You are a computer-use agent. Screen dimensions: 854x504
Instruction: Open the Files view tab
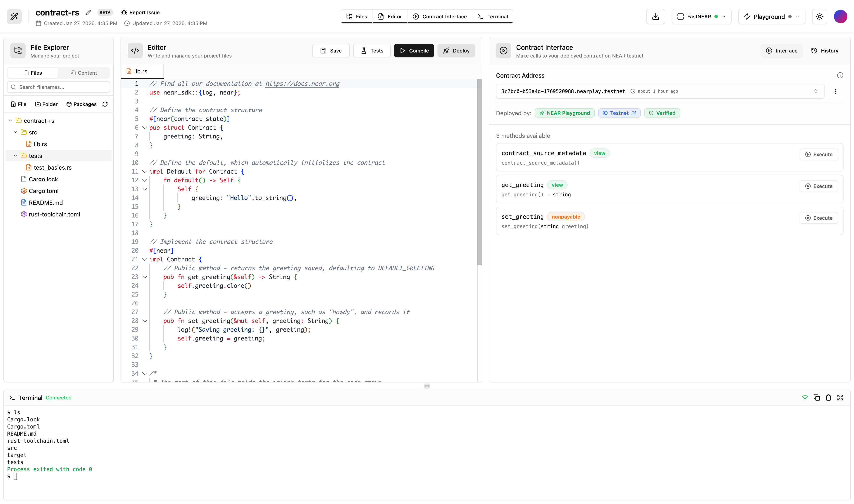[x=357, y=17]
